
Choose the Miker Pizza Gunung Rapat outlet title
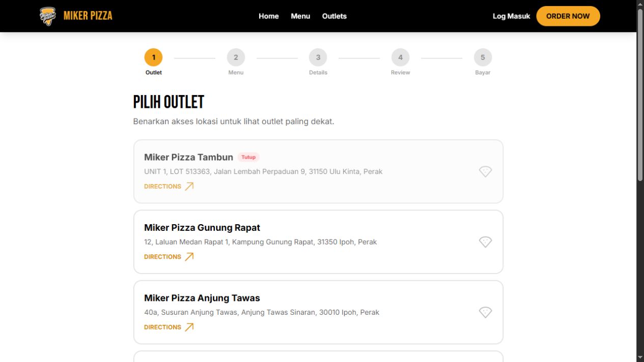pos(202,228)
